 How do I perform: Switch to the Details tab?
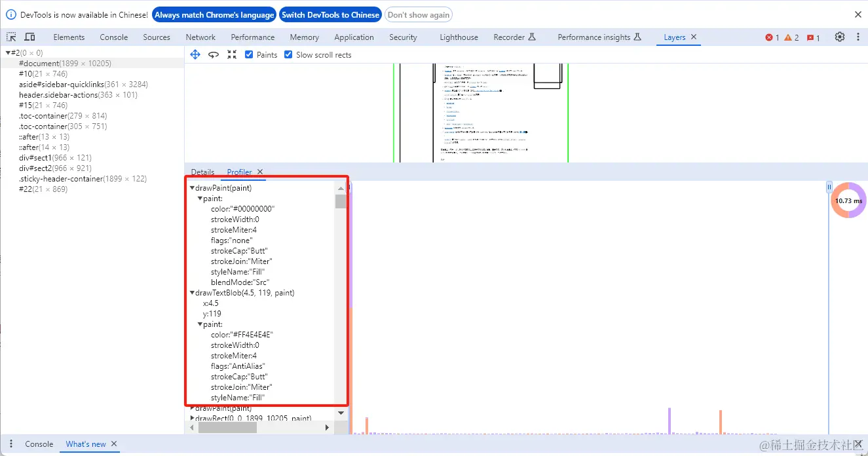pos(202,172)
